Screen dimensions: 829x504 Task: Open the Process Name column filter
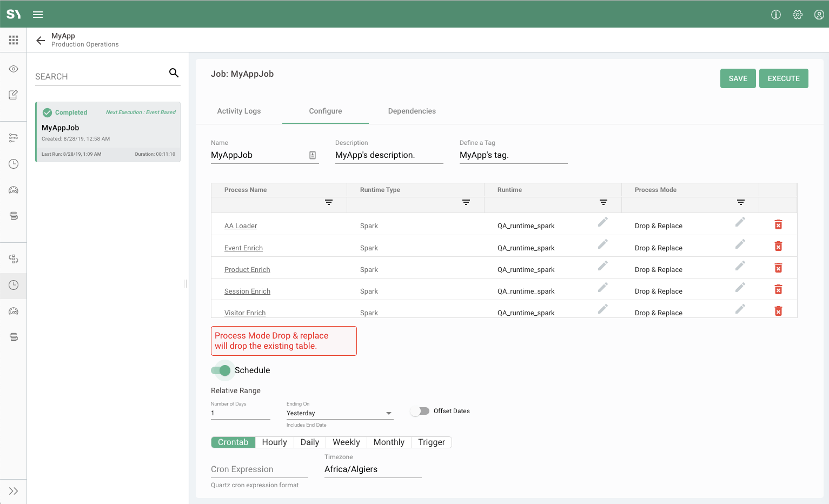(328, 202)
